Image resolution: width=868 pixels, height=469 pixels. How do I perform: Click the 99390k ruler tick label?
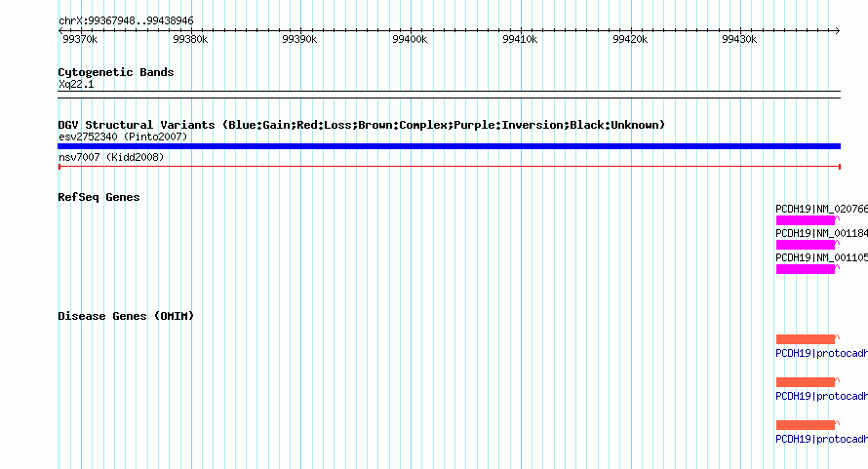tap(299, 39)
